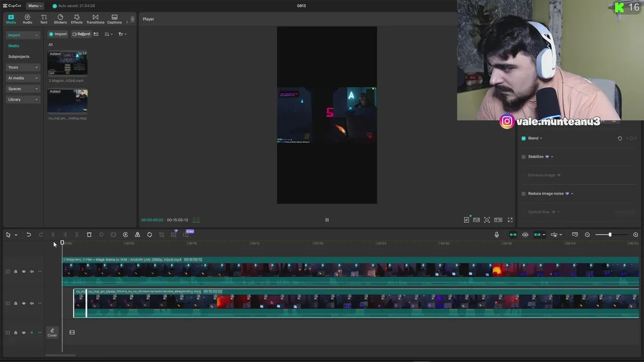Open the media sort dropdown

108,34
